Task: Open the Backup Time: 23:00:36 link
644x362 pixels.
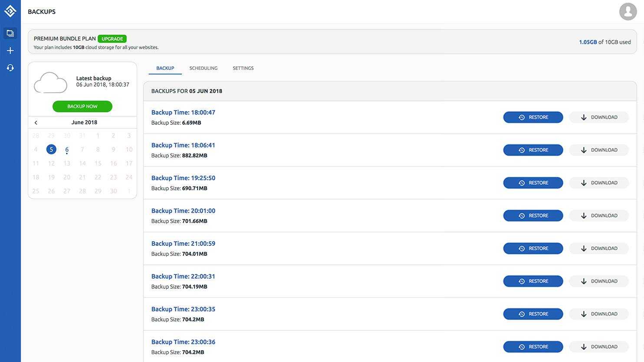Action: 183,342
